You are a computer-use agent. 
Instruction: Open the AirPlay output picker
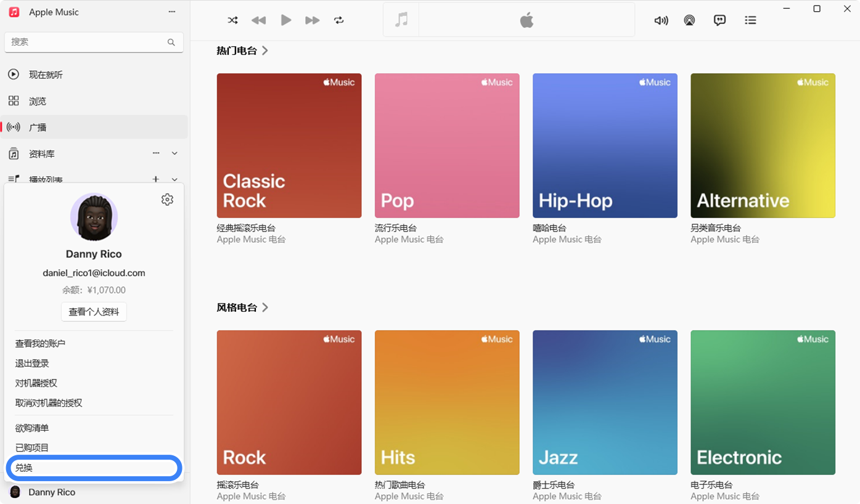coord(689,20)
